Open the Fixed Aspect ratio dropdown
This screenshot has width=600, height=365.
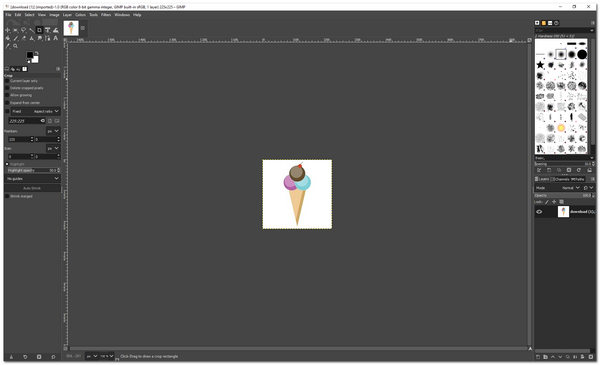35,111
